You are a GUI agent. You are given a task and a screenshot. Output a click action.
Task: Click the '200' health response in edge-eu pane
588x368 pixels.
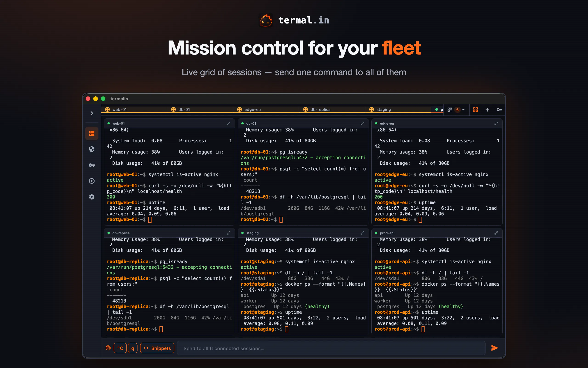(378, 197)
